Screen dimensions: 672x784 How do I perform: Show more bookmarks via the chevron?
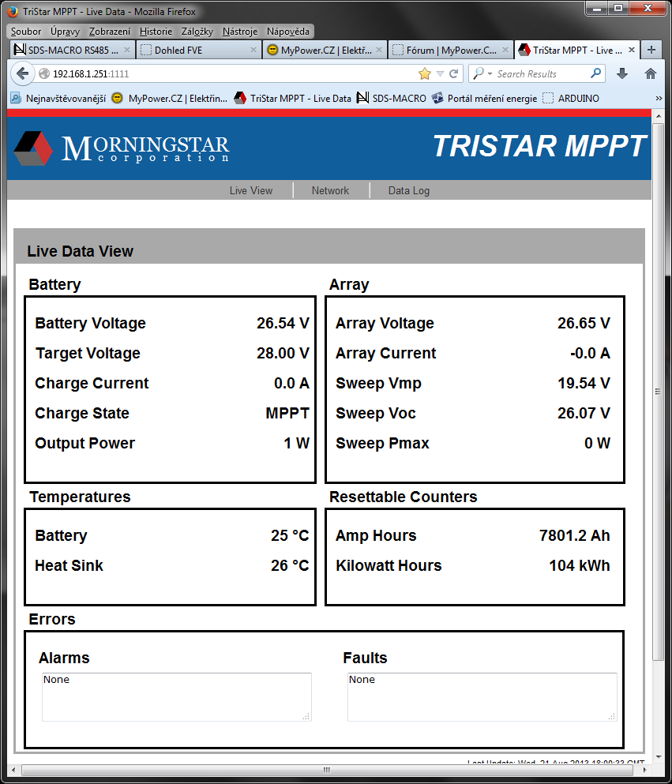tap(659, 99)
